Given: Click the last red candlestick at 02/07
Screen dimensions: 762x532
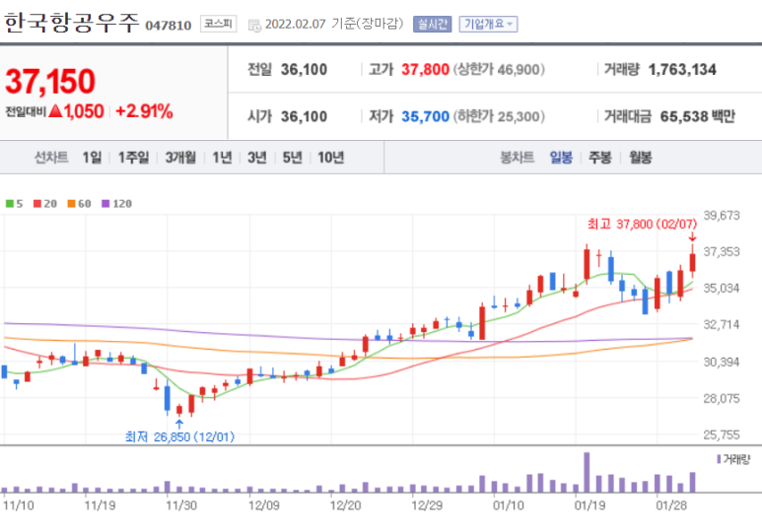Looking at the screenshot, I should 693,262.
